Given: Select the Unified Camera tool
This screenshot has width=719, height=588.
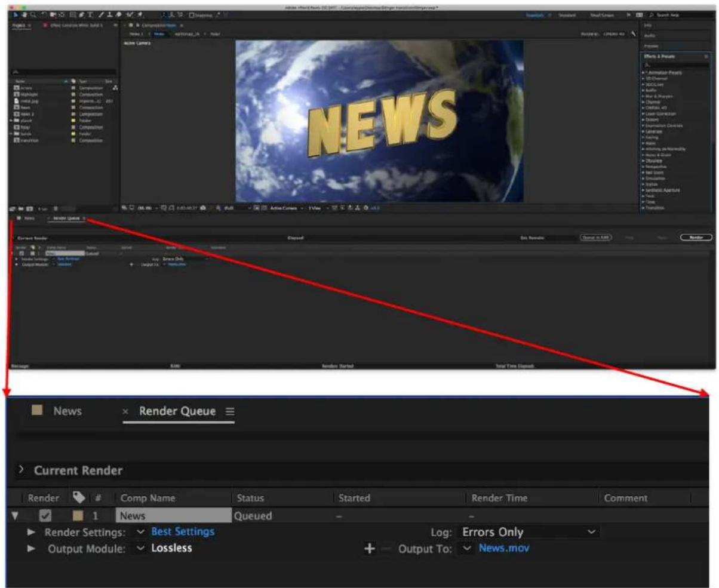Looking at the screenshot, I should pyautogui.click(x=53, y=15).
